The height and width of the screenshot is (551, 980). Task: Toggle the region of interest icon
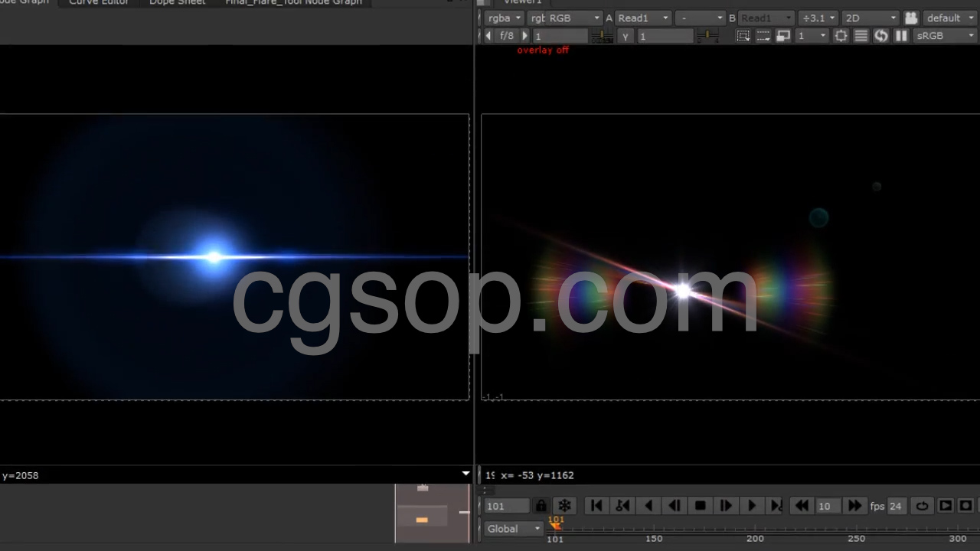pos(743,36)
